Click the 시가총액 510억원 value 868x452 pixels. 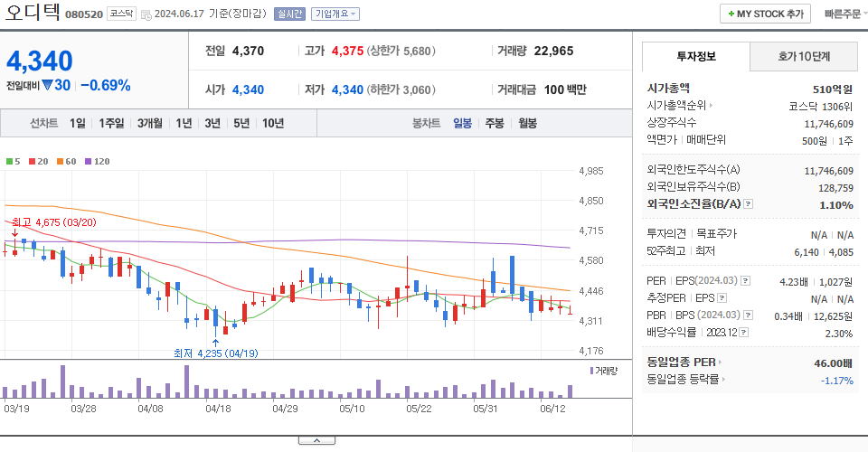coord(833,89)
